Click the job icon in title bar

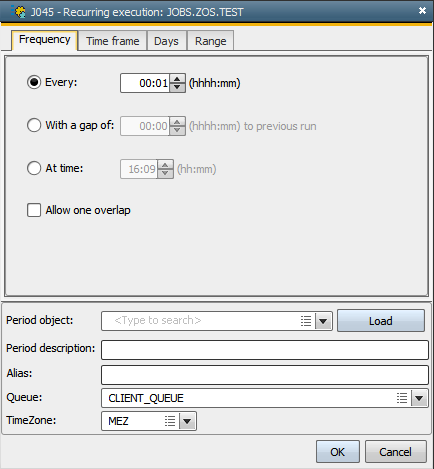(18, 12)
